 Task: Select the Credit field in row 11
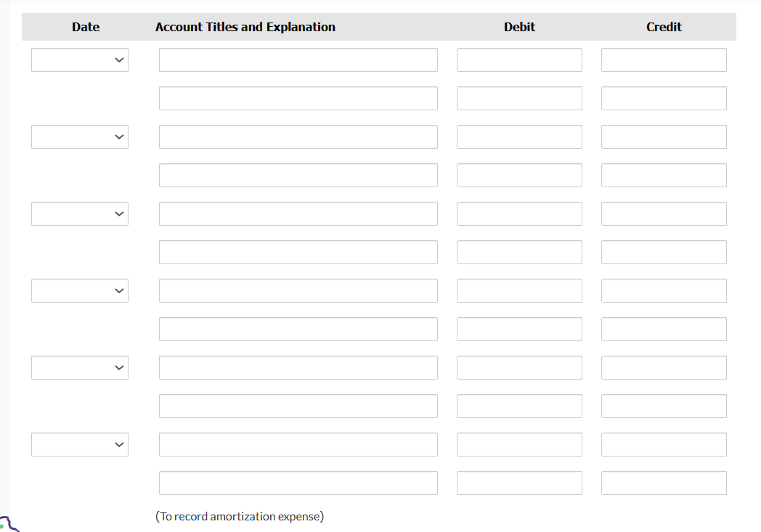point(664,445)
